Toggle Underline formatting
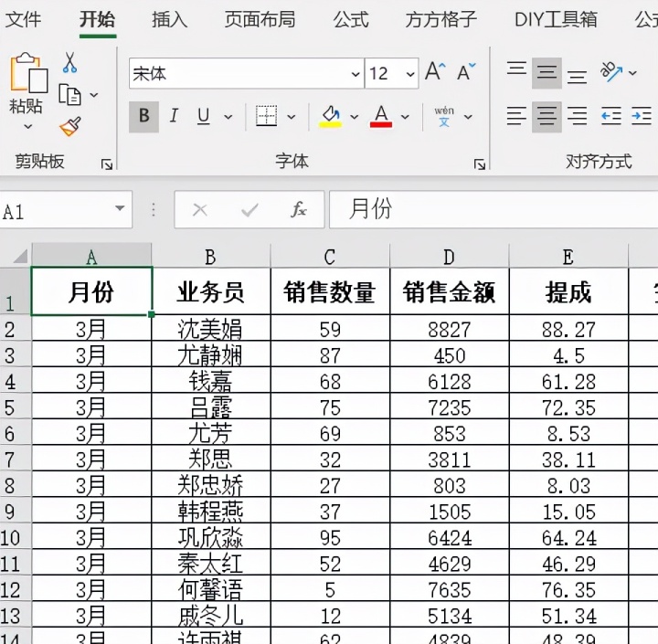This screenshot has height=644, width=658. coord(204,116)
